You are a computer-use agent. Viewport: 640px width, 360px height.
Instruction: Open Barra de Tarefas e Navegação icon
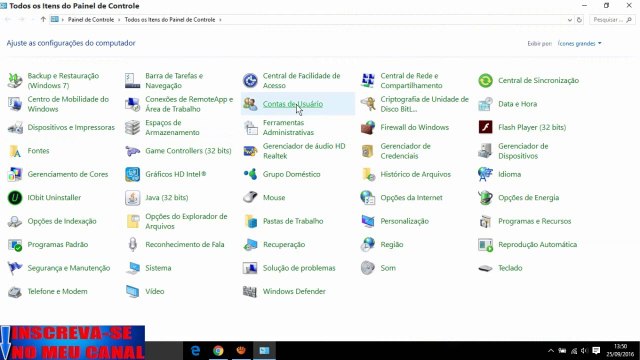point(133,80)
